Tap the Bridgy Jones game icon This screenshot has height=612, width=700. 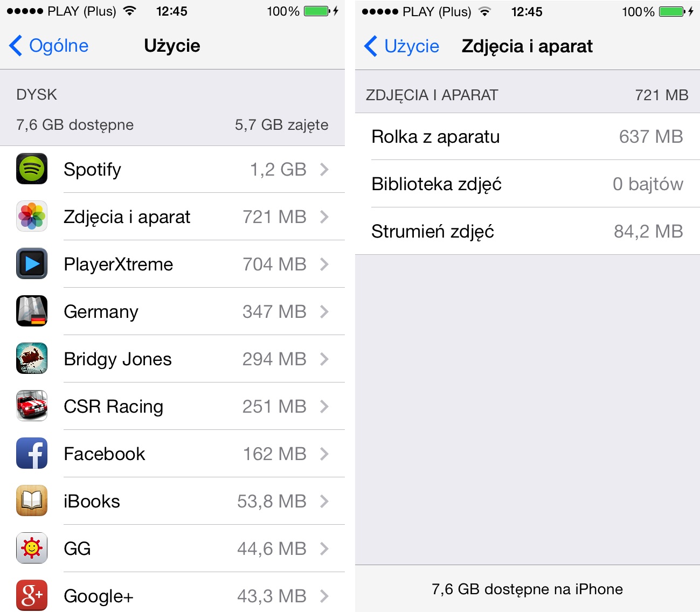tap(32, 359)
